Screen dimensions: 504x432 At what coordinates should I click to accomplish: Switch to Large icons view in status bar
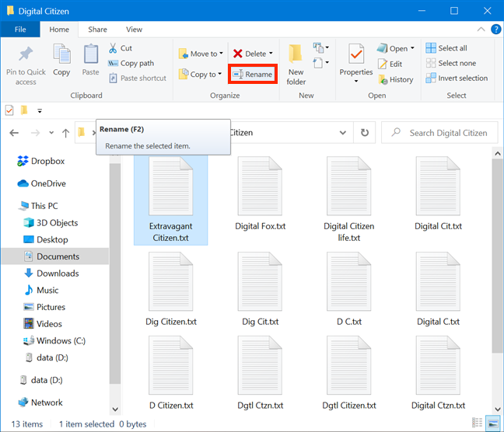(x=493, y=423)
